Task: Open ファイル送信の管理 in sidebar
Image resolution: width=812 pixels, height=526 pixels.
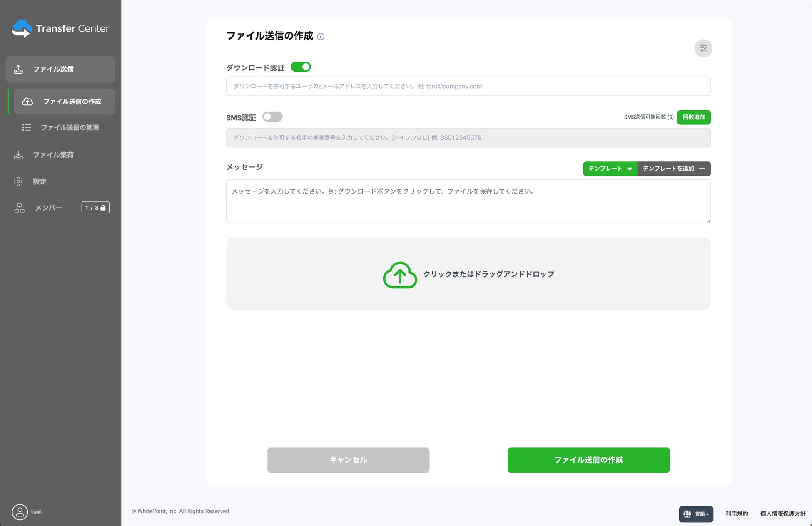Action: point(70,127)
